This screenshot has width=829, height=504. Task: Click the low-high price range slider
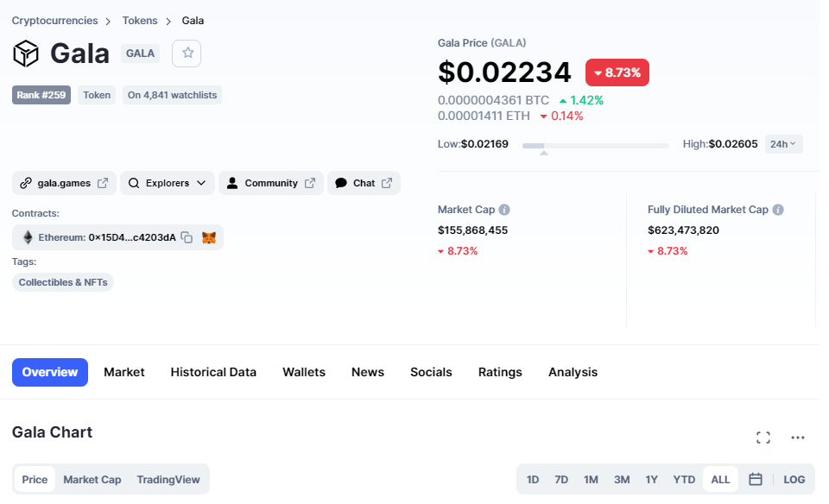click(595, 146)
